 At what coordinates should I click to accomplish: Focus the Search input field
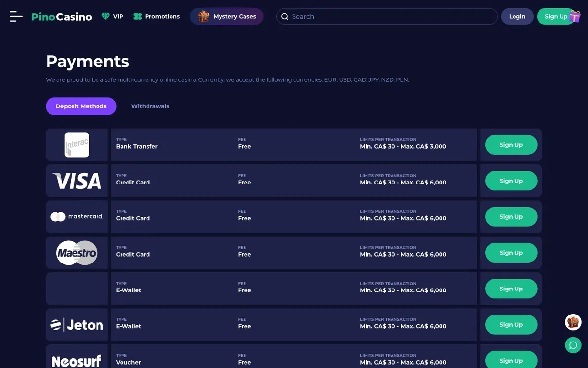point(387,16)
